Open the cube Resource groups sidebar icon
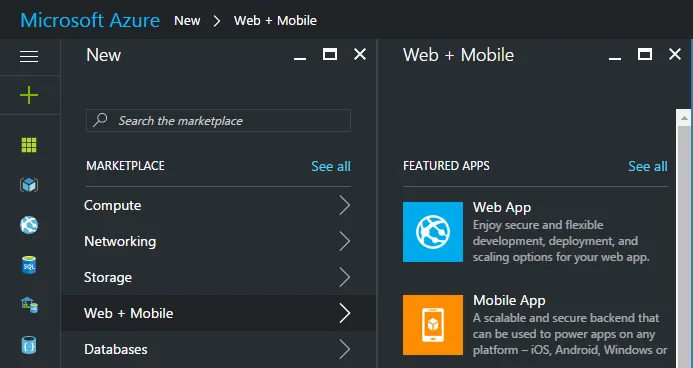Image resolution: width=693 pixels, height=368 pixels. point(29,185)
